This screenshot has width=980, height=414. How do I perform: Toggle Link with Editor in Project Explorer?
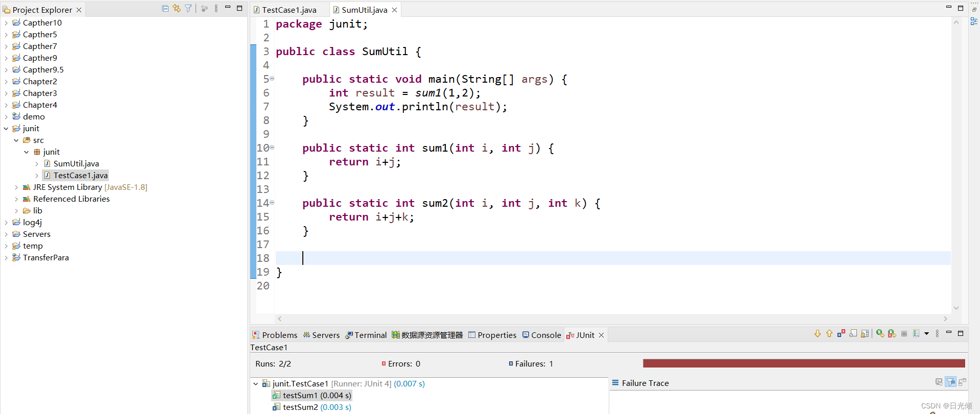pos(177,9)
